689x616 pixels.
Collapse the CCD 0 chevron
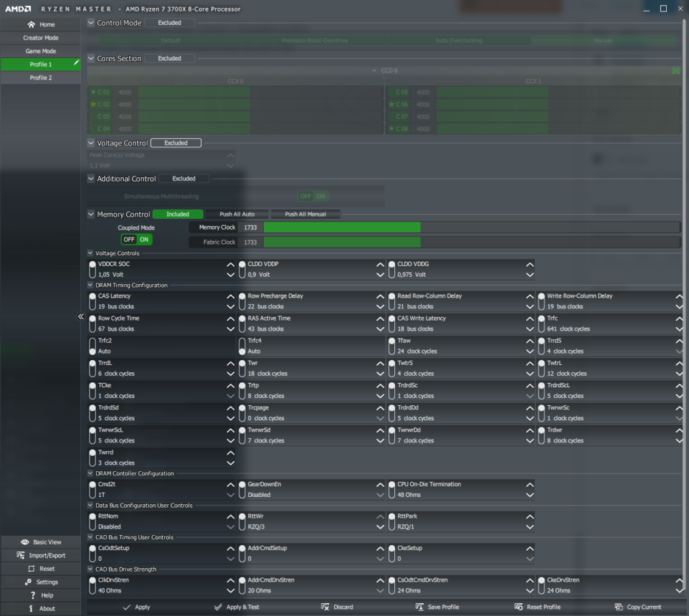click(374, 70)
